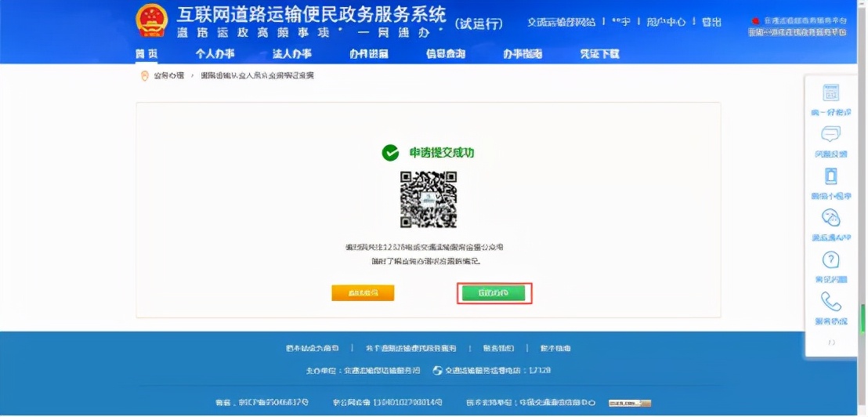Open the WeChat-style icon in sidebar
This screenshot has width=868, height=417.
(x=831, y=218)
